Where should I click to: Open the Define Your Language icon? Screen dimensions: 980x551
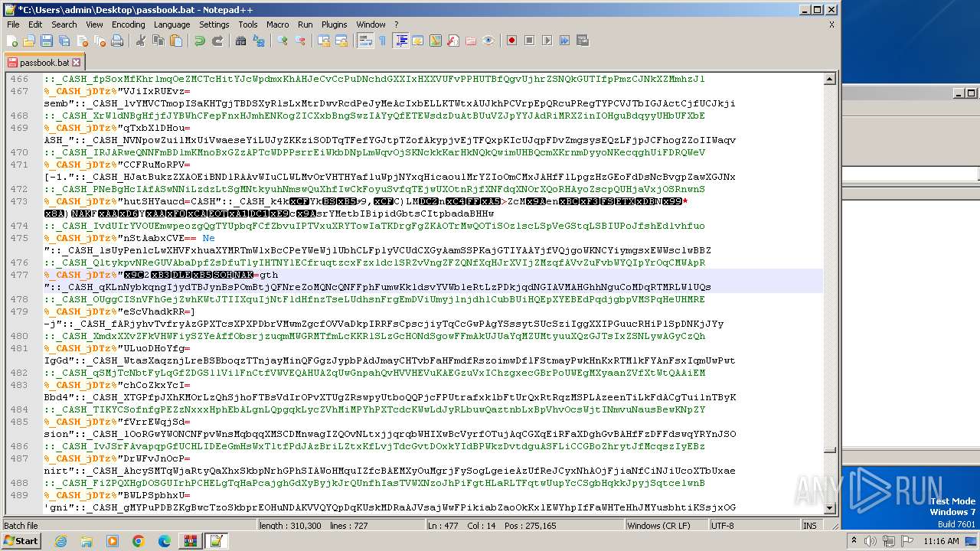[419, 41]
